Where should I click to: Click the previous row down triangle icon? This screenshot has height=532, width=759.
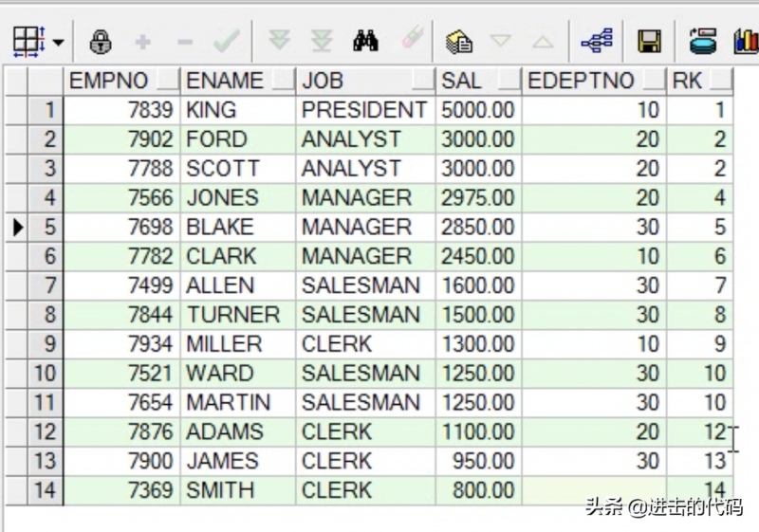click(501, 41)
